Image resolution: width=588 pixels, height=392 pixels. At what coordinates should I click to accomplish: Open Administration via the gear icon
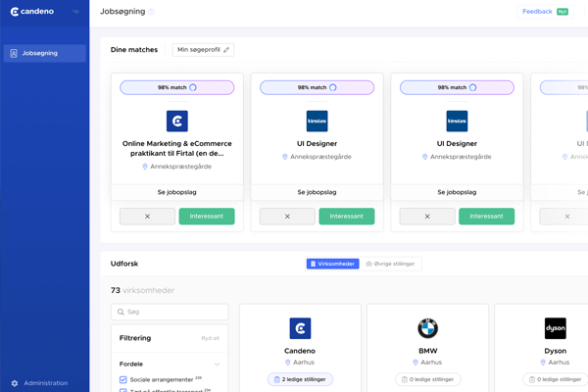15,383
